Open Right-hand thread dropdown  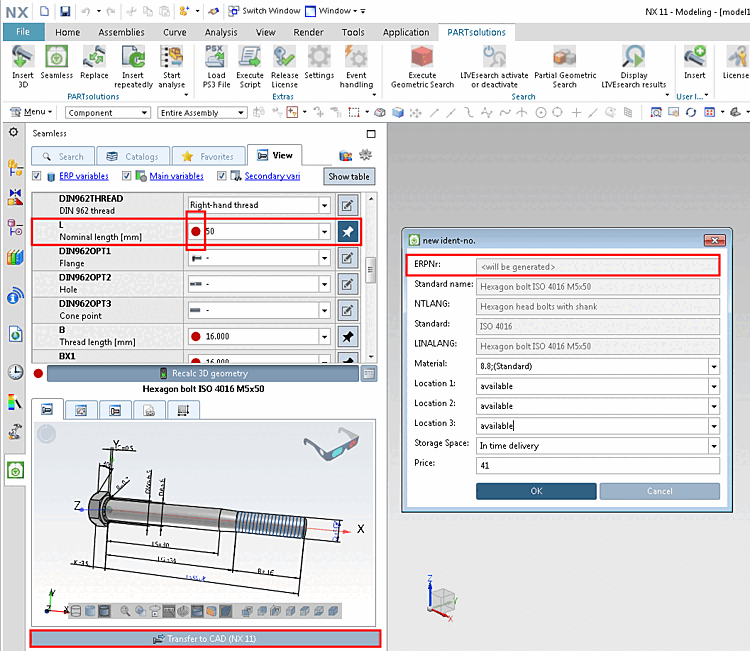323,205
